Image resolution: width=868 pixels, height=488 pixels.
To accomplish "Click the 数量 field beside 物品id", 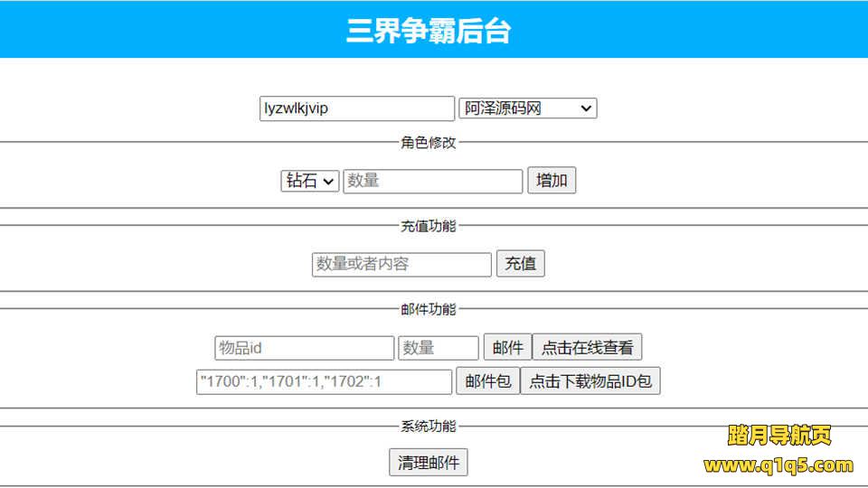I will [438, 348].
